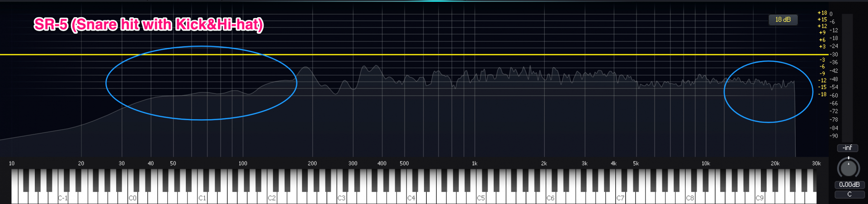Viewport: 868px width, 204px height.
Task: Click the 50 Hz frequency axis label
Action: [x=173, y=163]
